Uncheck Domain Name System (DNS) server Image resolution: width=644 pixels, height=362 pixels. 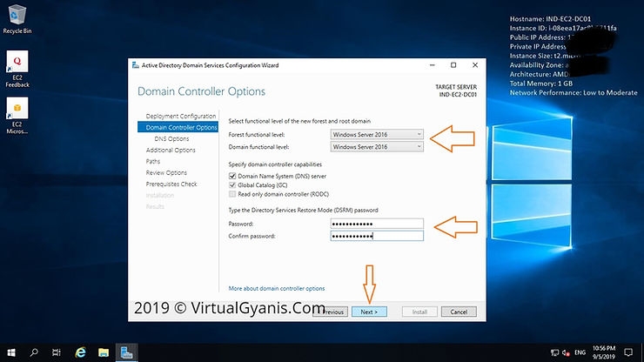pos(231,176)
